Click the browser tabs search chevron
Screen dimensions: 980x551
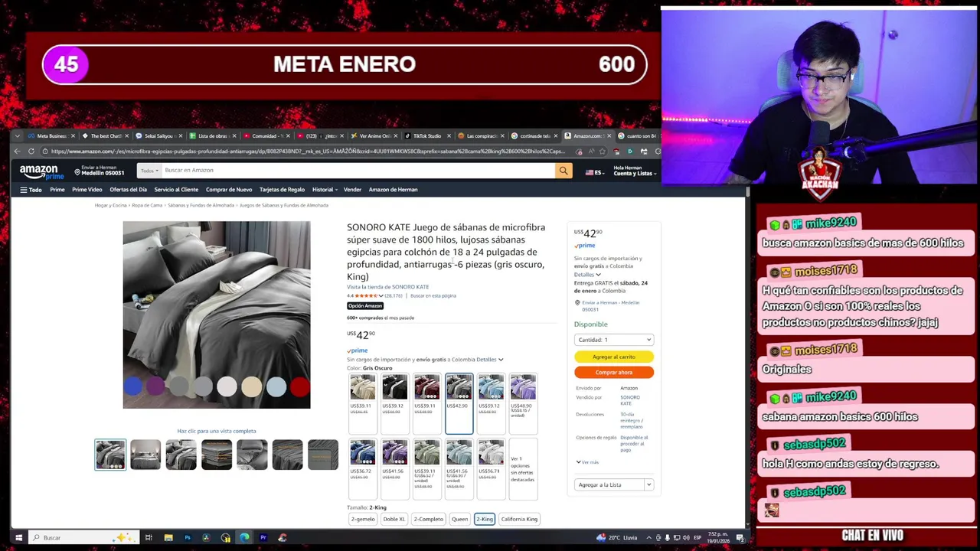18,136
